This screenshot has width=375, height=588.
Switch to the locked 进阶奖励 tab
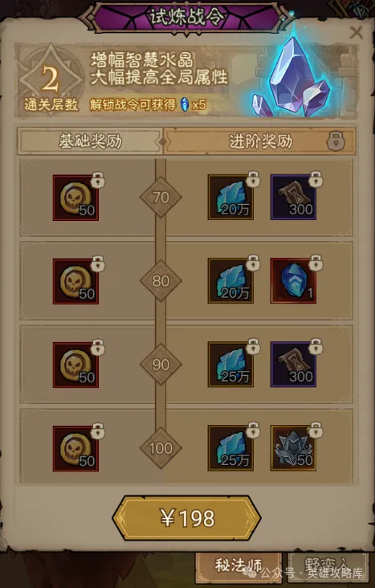261,141
